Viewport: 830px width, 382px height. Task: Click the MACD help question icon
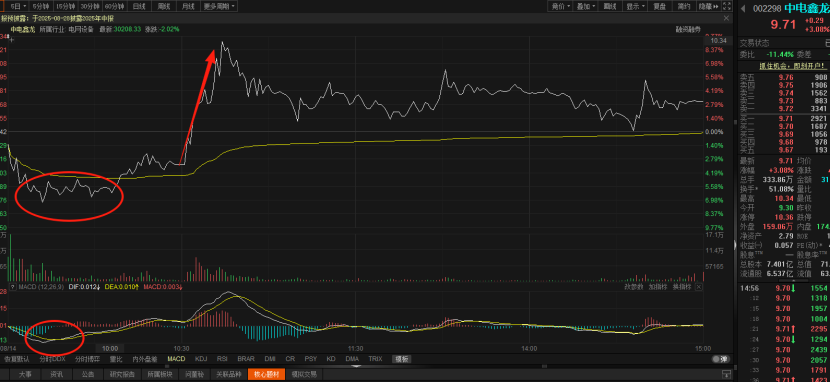[x=13, y=287]
